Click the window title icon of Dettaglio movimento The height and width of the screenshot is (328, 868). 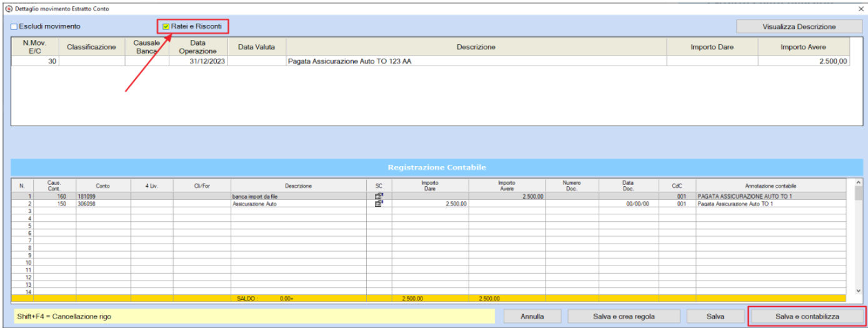point(7,8)
